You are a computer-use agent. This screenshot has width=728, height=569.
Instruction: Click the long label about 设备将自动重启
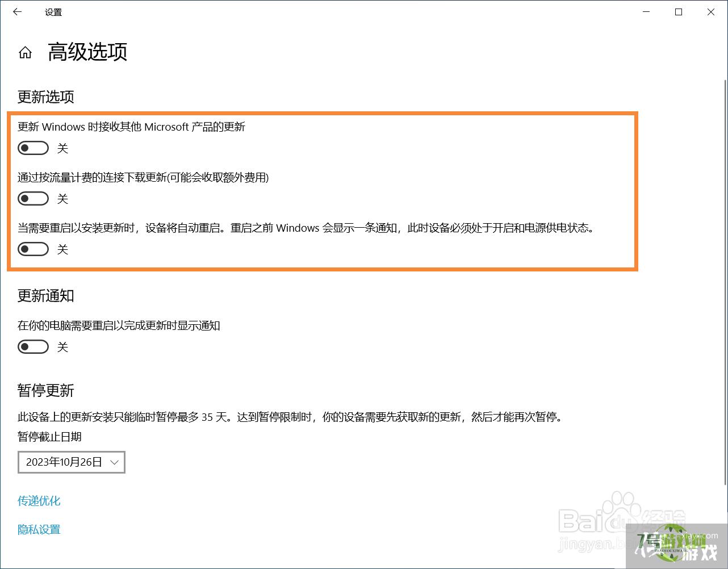click(307, 228)
